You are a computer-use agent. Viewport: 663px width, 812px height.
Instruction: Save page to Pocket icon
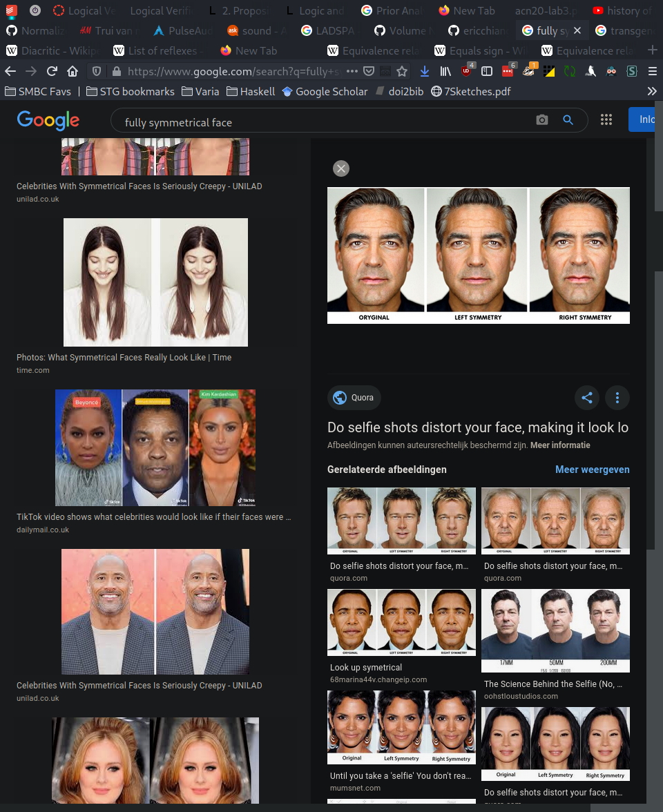369,71
